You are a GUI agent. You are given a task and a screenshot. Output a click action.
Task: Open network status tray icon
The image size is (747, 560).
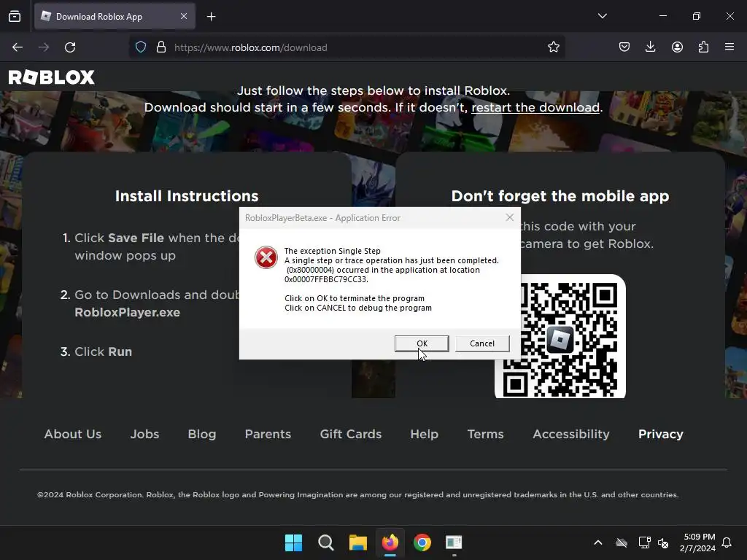click(x=645, y=542)
